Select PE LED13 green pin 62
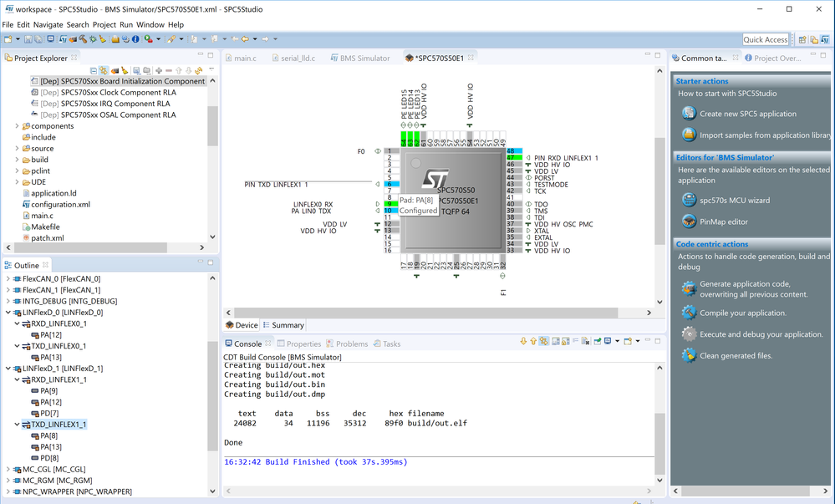The width and height of the screenshot is (835, 504). pyautogui.click(x=416, y=139)
